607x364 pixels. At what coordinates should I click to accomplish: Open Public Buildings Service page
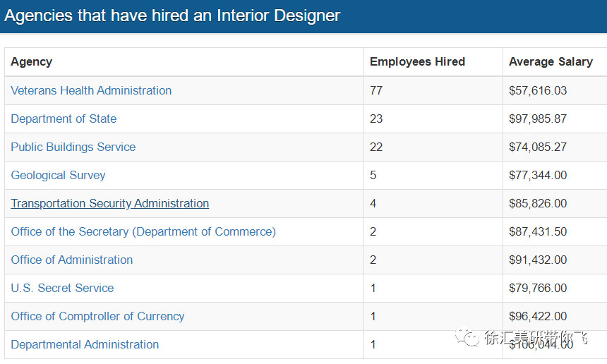point(73,147)
